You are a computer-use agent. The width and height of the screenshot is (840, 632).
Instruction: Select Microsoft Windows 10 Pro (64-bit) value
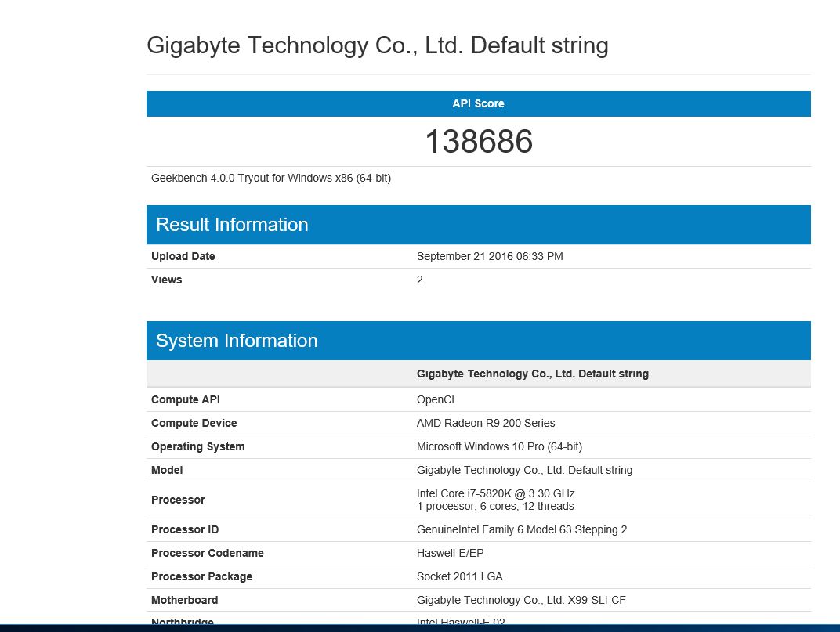tap(499, 446)
